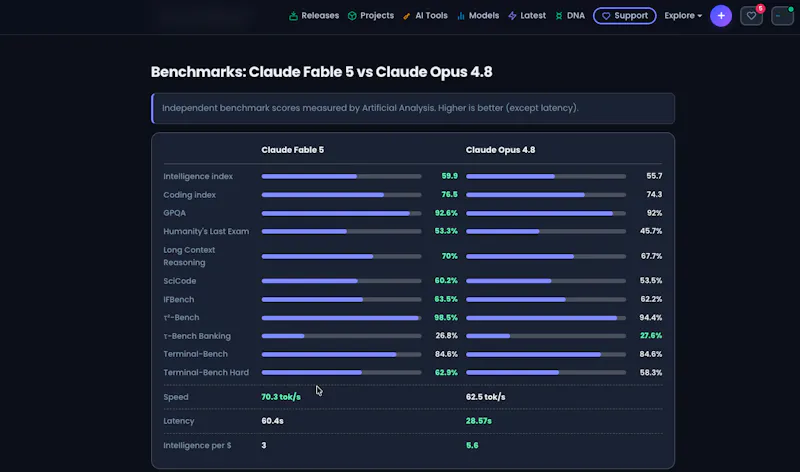
Task: Click the 53.5% SciCode value
Action: pyautogui.click(x=651, y=281)
